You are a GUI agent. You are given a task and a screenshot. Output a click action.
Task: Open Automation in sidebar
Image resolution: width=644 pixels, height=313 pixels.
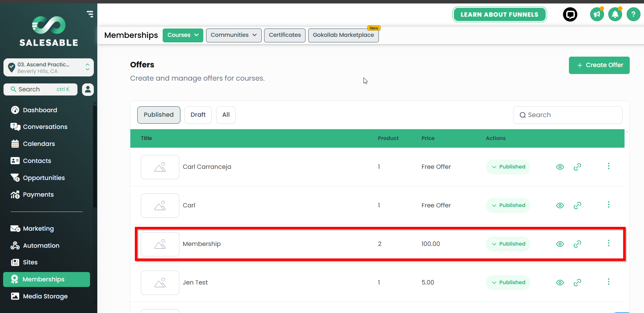point(41,246)
